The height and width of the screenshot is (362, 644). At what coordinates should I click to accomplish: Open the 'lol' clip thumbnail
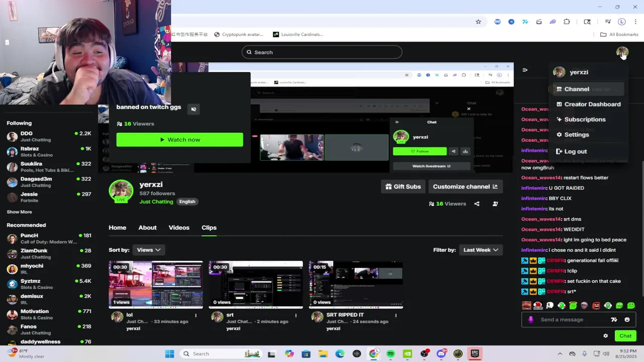pos(156,285)
